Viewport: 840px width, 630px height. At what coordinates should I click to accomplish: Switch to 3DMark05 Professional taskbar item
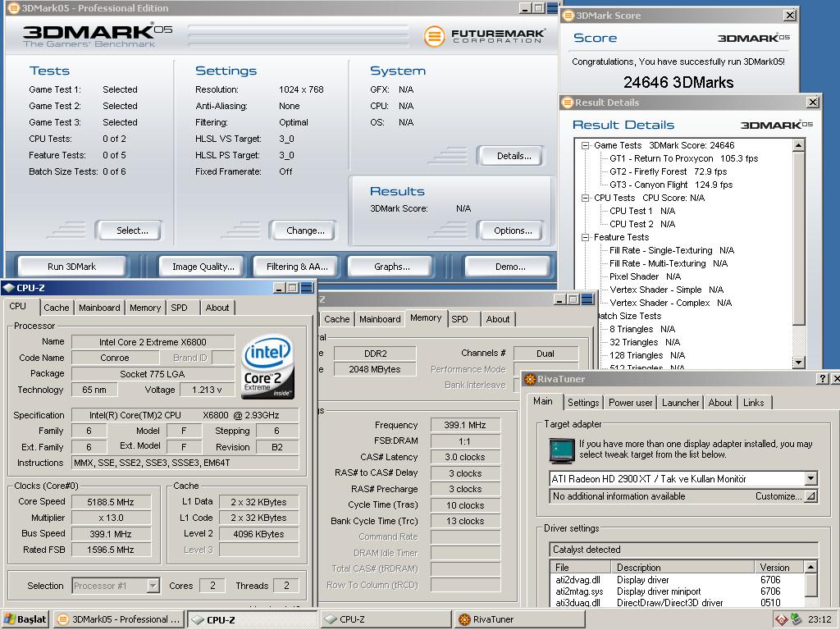118,619
